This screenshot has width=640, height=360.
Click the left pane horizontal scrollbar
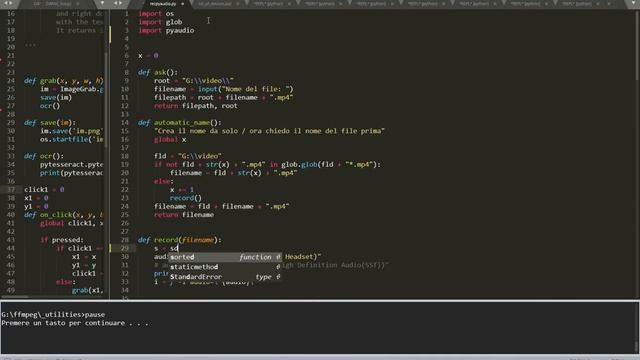[x=15, y=297]
